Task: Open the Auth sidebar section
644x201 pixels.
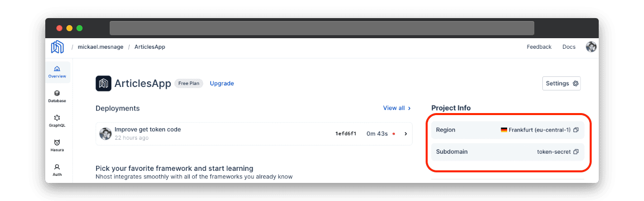Action: point(57,170)
